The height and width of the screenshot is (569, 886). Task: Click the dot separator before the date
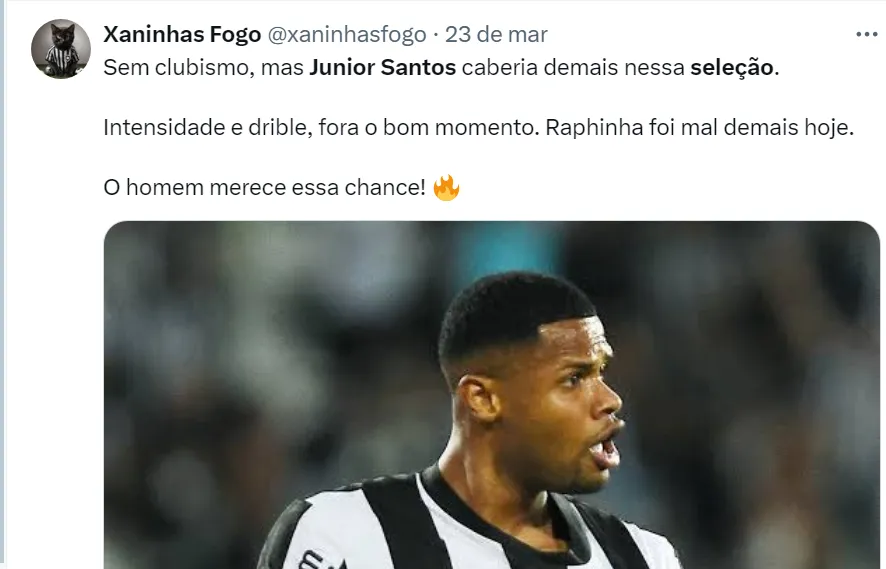[436, 34]
